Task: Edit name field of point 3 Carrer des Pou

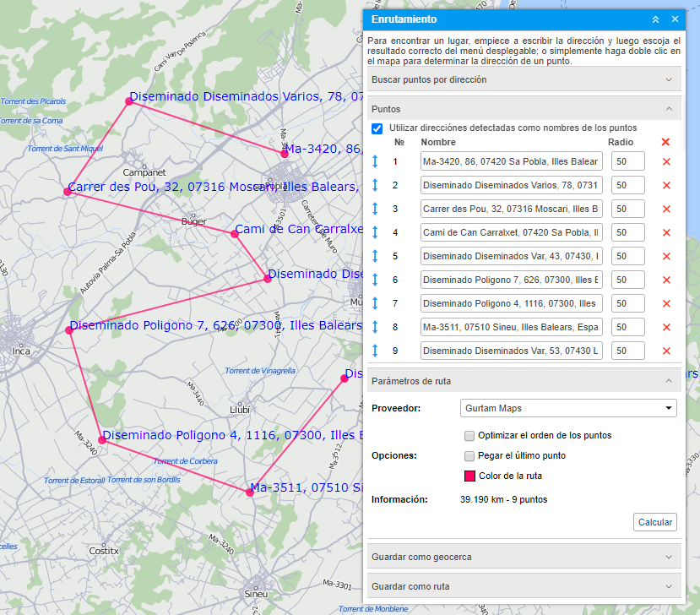Action: [x=511, y=209]
